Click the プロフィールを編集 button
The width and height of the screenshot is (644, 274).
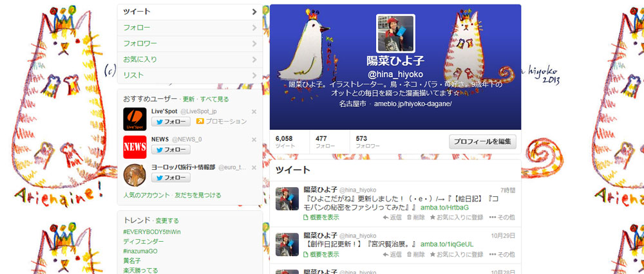482,142
